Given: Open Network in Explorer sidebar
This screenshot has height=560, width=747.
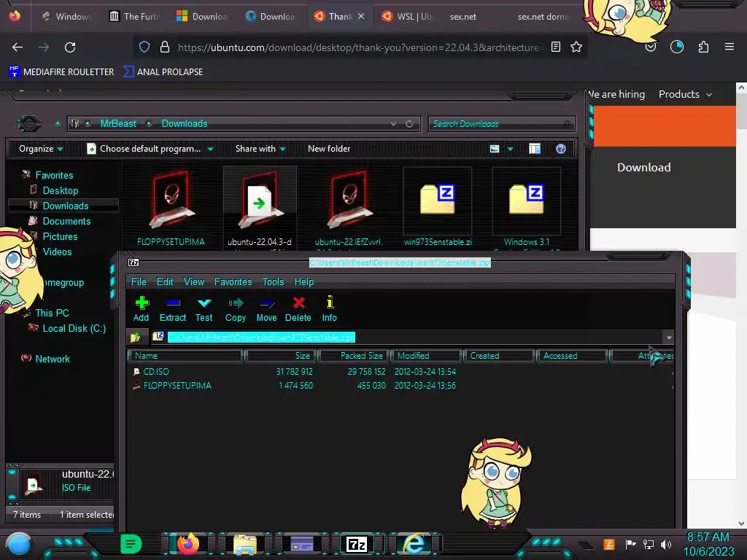Looking at the screenshot, I should [x=52, y=359].
